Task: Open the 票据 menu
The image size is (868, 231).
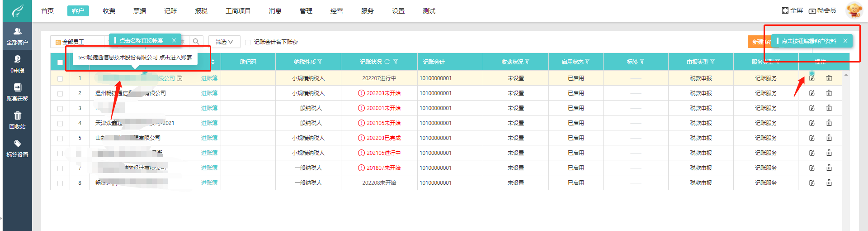Action: (x=140, y=11)
